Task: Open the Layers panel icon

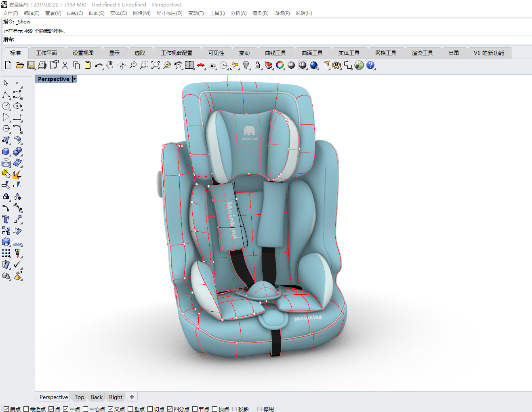Action: [269, 65]
